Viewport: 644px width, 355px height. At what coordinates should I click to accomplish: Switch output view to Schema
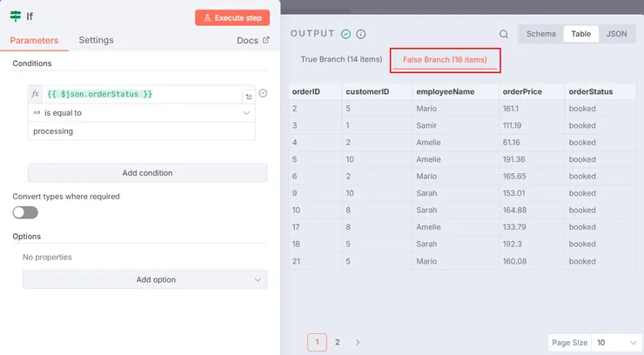pos(540,34)
